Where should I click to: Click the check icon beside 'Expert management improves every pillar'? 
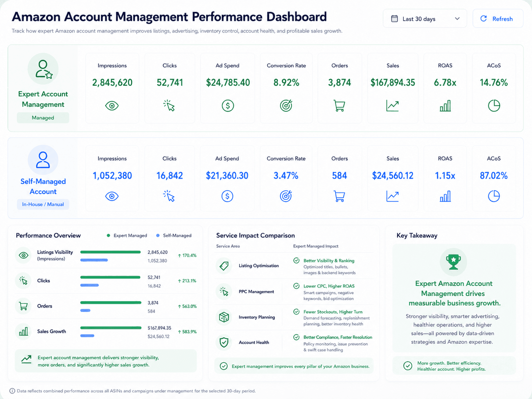(x=223, y=366)
